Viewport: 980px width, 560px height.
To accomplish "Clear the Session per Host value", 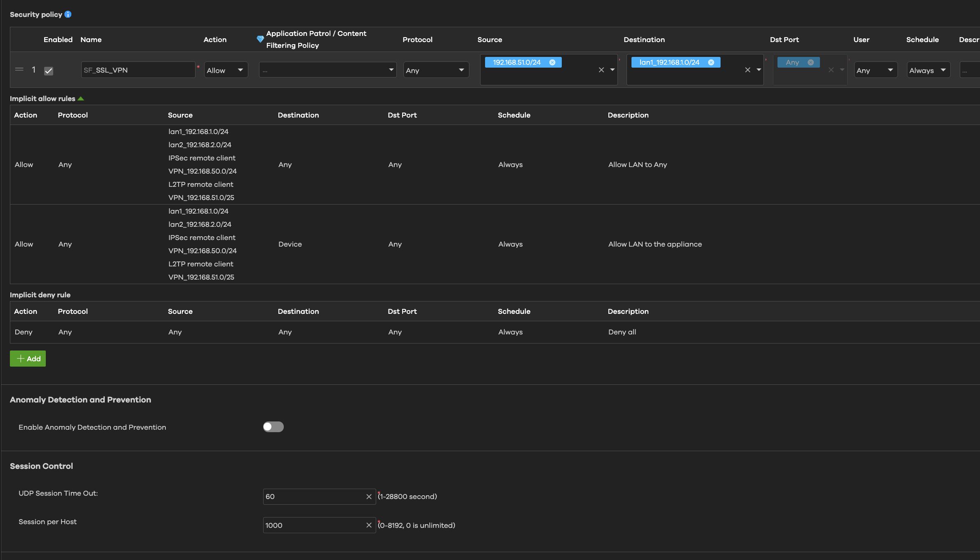I will click(369, 525).
